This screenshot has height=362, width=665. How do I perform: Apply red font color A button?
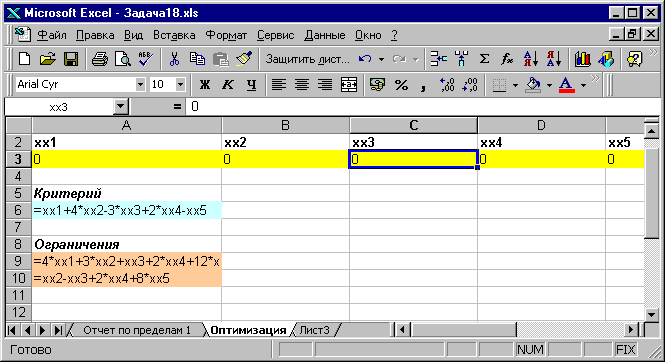tap(566, 85)
